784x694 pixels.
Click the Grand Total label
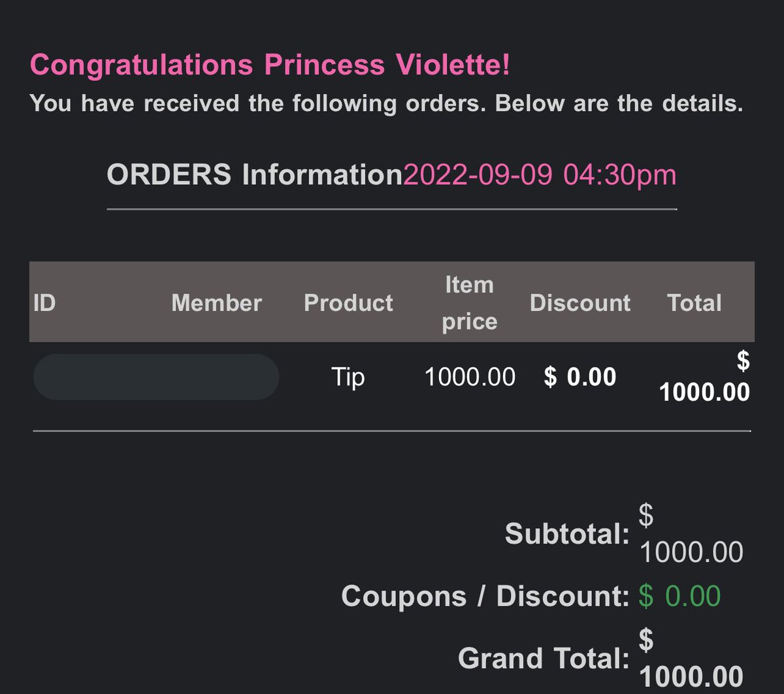click(544, 658)
